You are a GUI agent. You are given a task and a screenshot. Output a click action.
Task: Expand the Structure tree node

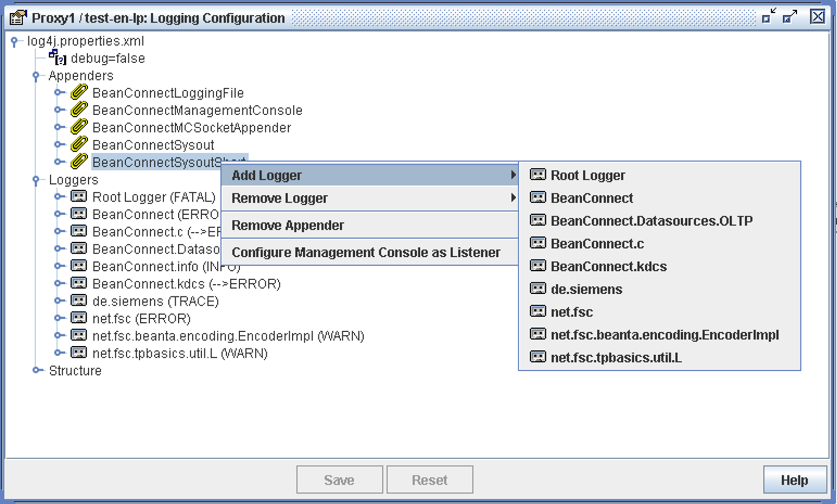coord(38,370)
